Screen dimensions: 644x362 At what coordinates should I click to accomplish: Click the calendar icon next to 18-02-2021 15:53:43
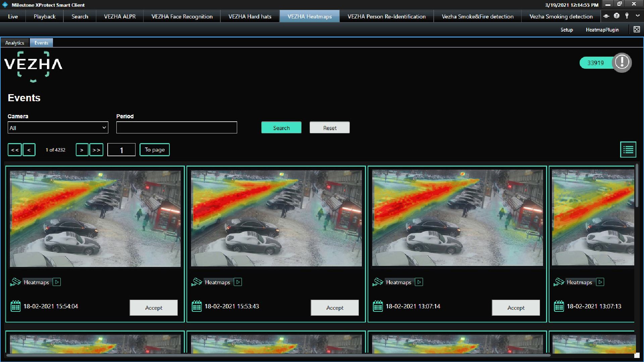(x=197, y=306)
